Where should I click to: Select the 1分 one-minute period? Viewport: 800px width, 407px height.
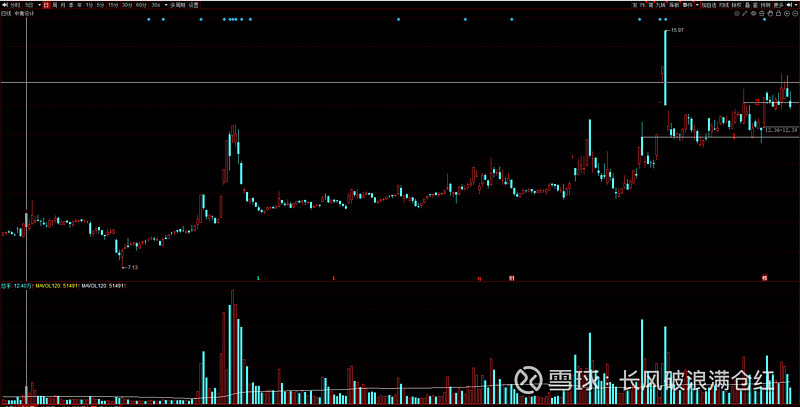click(x=89, y=5)
